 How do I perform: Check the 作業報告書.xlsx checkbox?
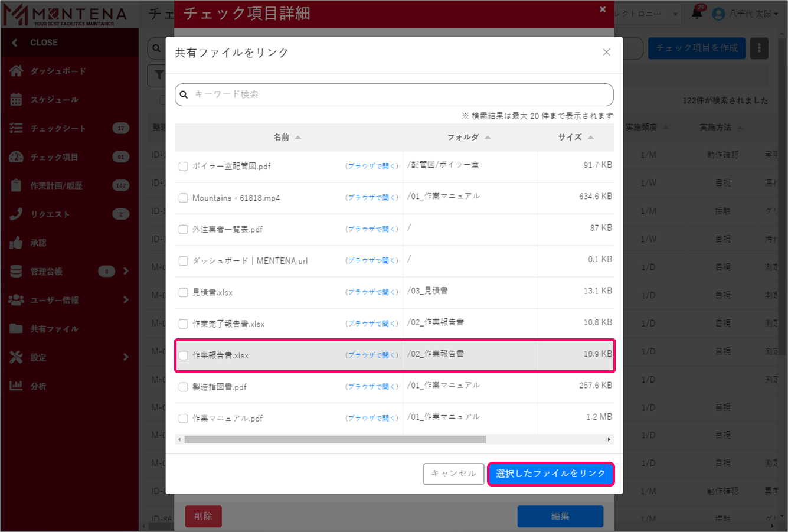[x=184, y=355]
